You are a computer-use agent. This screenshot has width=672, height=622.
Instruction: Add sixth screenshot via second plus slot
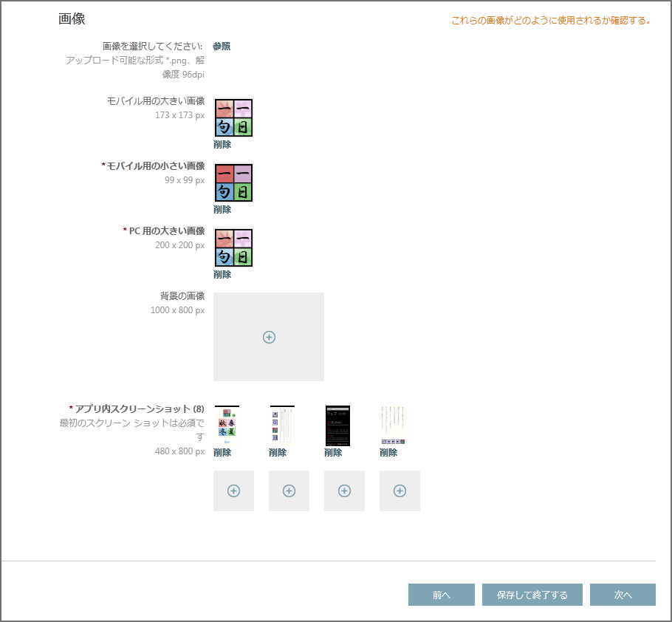click(289, 491)
